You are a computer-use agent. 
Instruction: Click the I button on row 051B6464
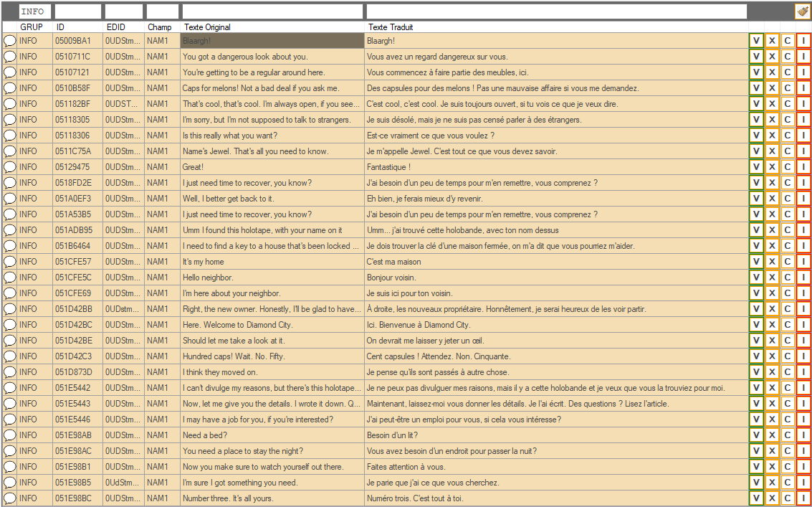pos(803,246)
